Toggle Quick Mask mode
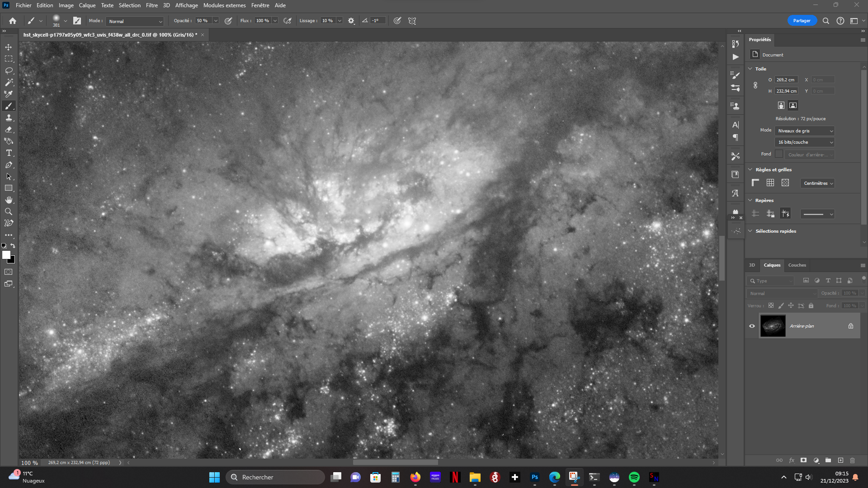Screen dimensions: 868x488 coord(9,272)
